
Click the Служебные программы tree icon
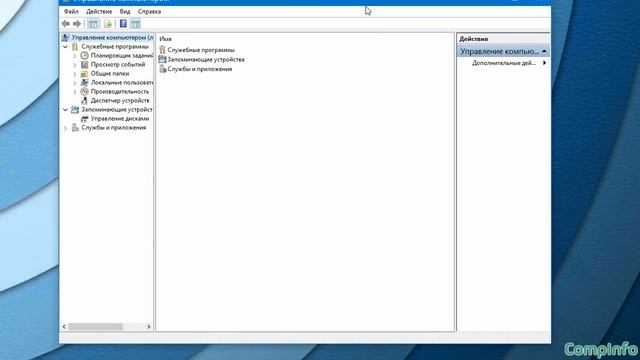pyautogui.click(x=75, y=47)
